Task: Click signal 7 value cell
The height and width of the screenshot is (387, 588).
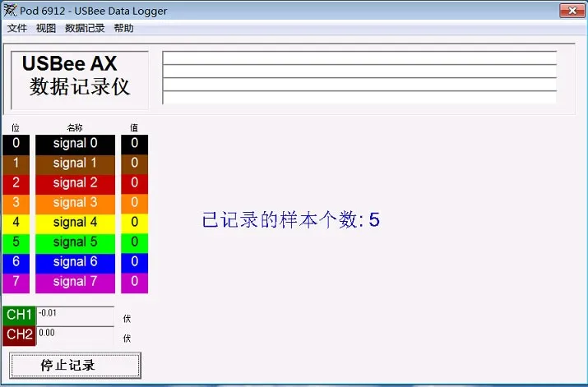Action: [134, 283]
